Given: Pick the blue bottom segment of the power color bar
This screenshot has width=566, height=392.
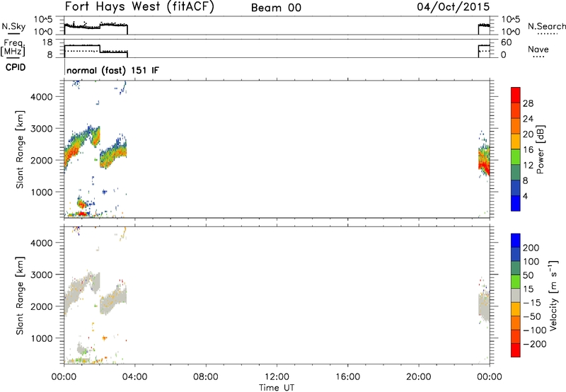Looking at the screenshot, I should coord(516,203).
